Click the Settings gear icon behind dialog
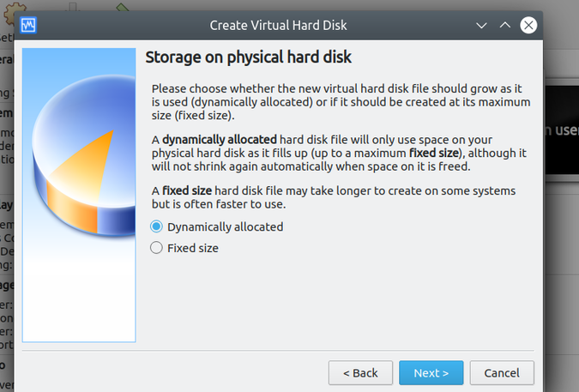 tap(12, 12)
